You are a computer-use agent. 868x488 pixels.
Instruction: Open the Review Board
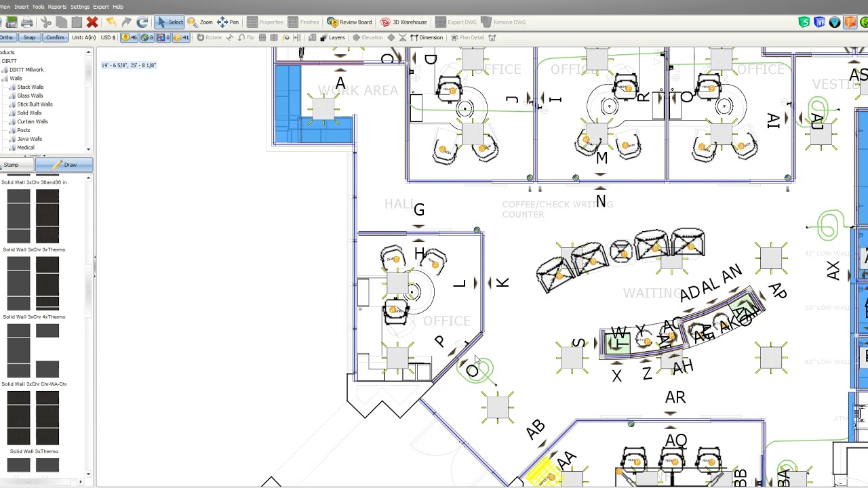tap(349, 22)
